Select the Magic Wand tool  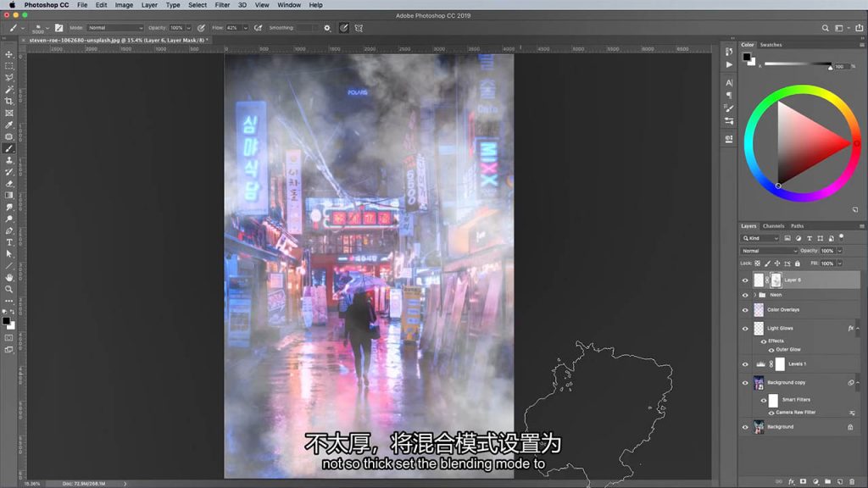(x=8, y=89)
